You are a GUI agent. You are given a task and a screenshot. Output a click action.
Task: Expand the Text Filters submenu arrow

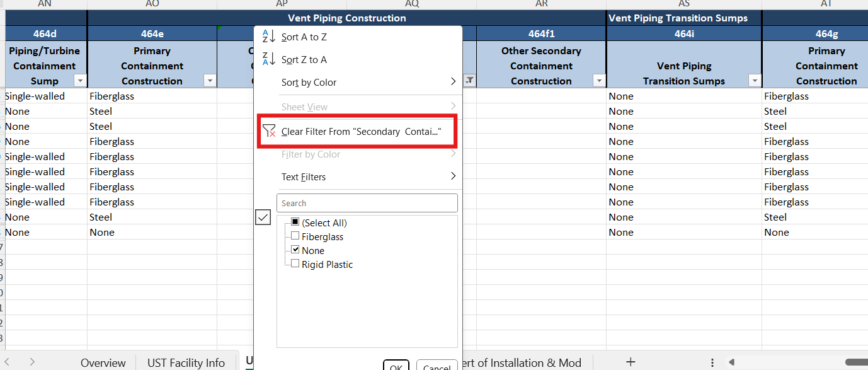tap(453, 176)
